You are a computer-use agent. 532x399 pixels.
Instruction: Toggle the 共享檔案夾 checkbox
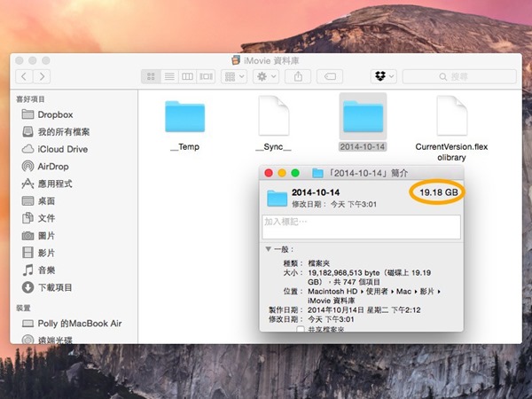point(301,329)
